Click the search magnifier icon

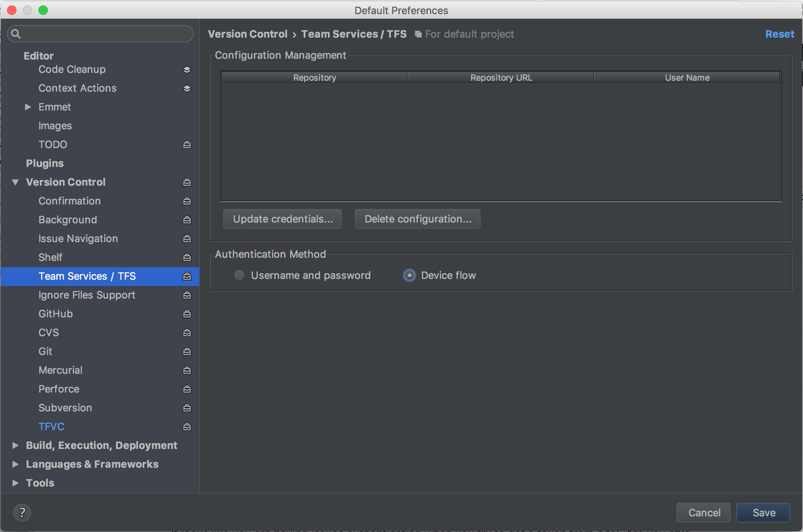coord(16,34)
